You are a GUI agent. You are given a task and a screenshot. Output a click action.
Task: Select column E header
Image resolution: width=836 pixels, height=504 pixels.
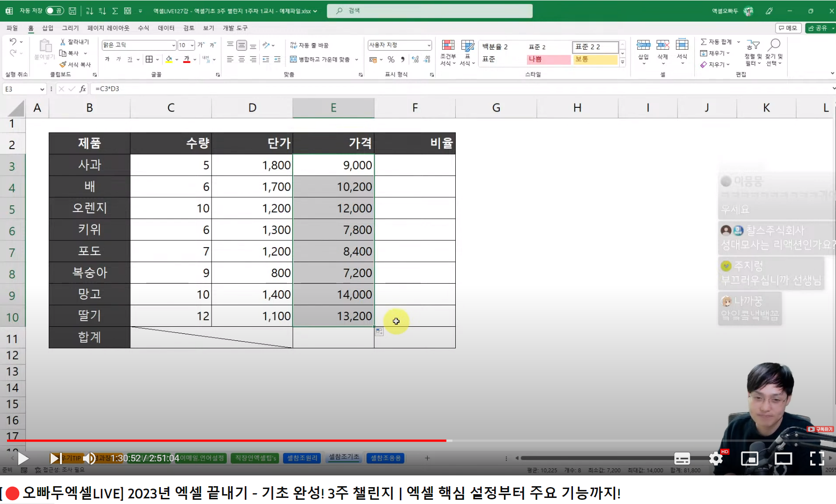tap(333, 108)
